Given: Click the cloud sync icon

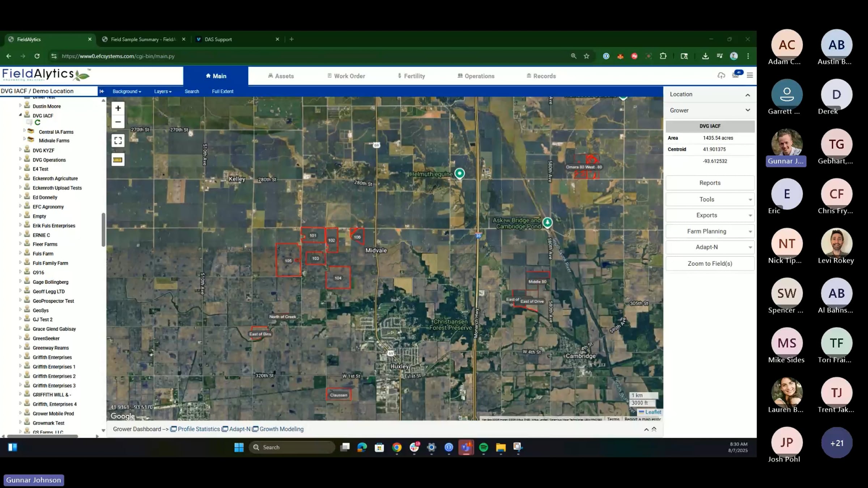Looking at the screenshot, I should (x=721, y=75).
